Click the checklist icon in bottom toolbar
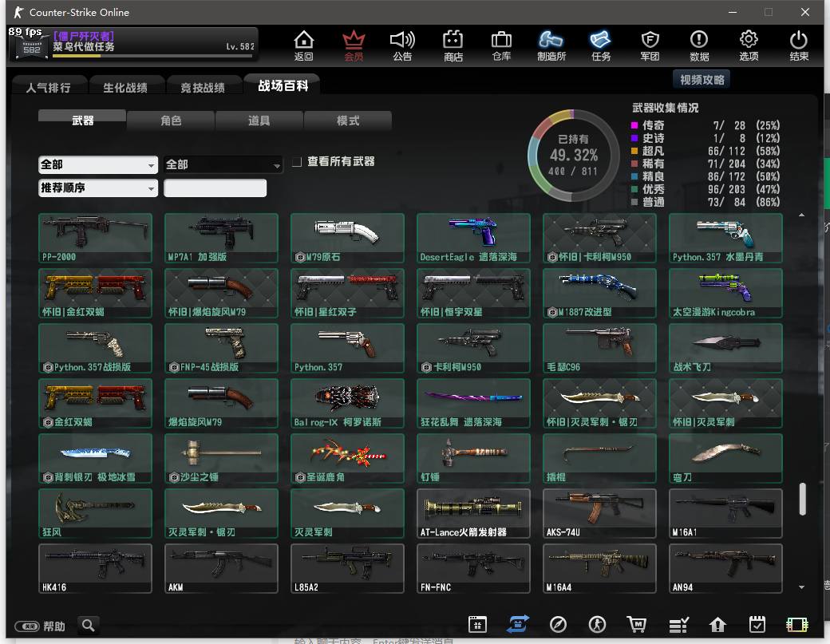This screenshot has width=830, height=644. pos(678,625)
